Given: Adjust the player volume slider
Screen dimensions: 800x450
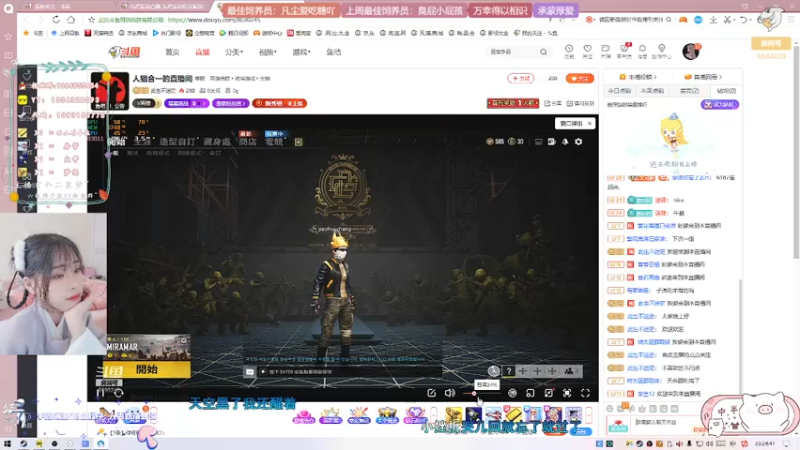Looking at the screenshot, I should [482, 393].
